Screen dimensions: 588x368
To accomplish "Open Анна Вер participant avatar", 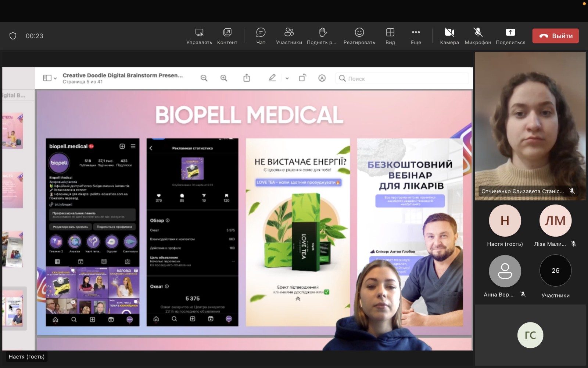I will [505, 271].
